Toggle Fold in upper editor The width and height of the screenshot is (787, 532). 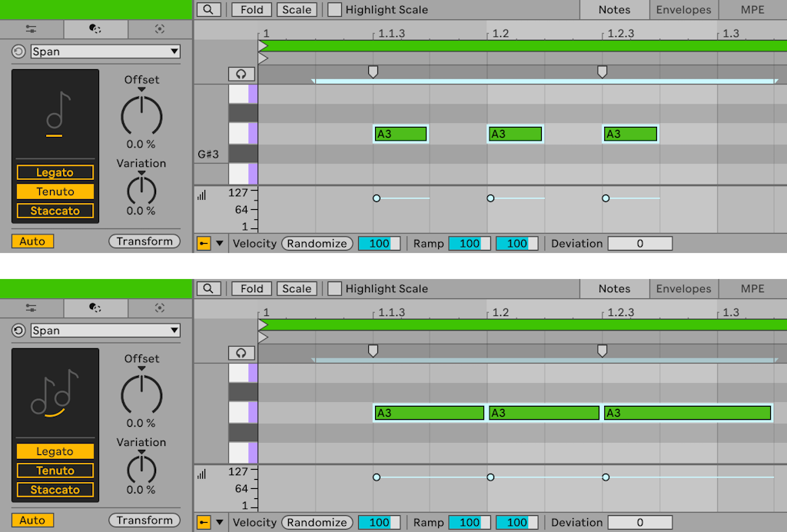pyautogui.click(x=251, y=9)
